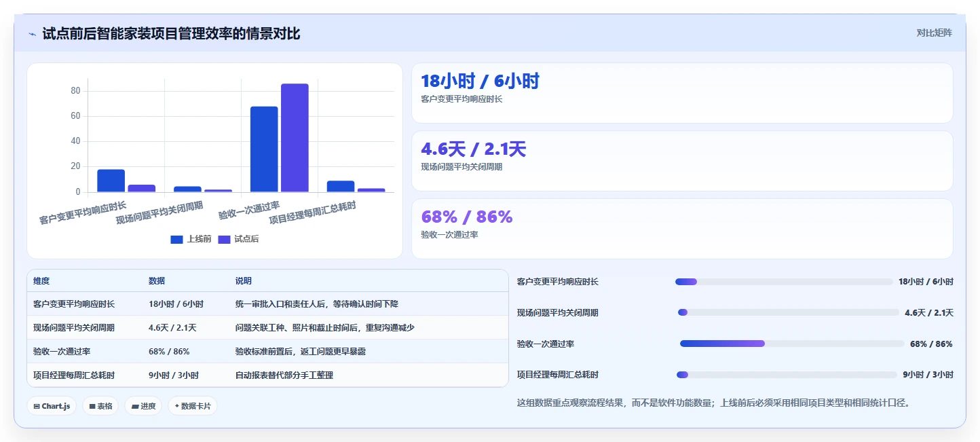Click the note 自动报表替代部分手工整理
Image resolution: width=980 pixels, height=442 pixels.
[284, 375]
